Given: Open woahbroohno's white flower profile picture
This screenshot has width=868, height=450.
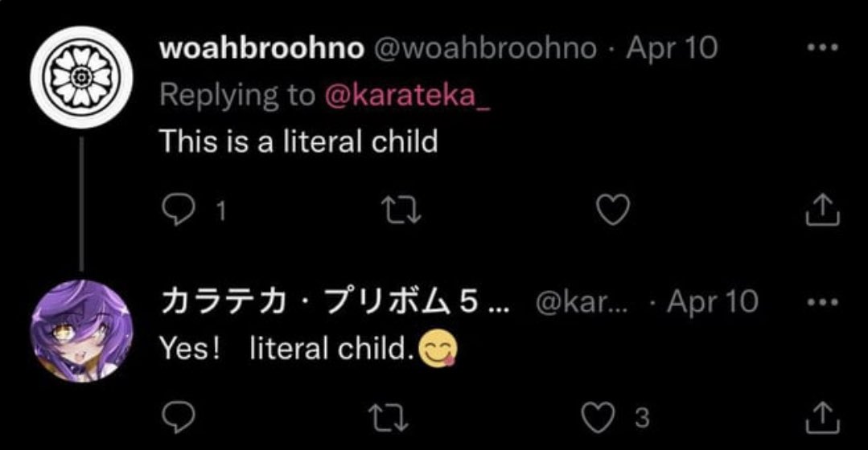Looking at the screenshot, I should point(80,77).
